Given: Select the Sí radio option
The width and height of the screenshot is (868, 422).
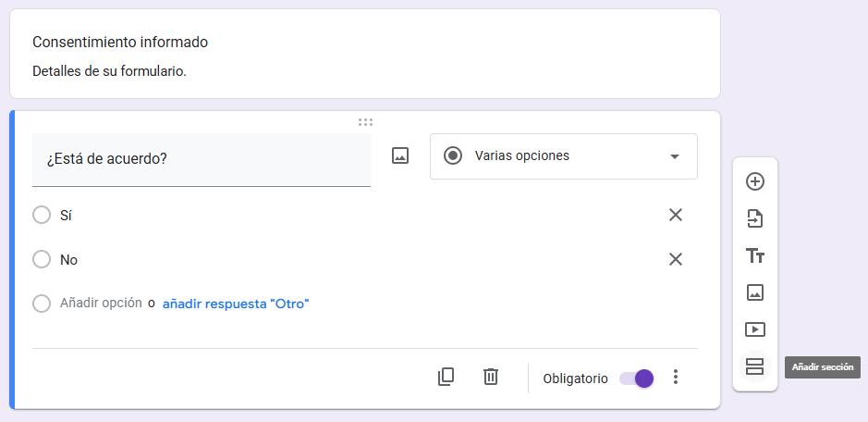Looking at the screenshot, I should (x=42, y=215).
